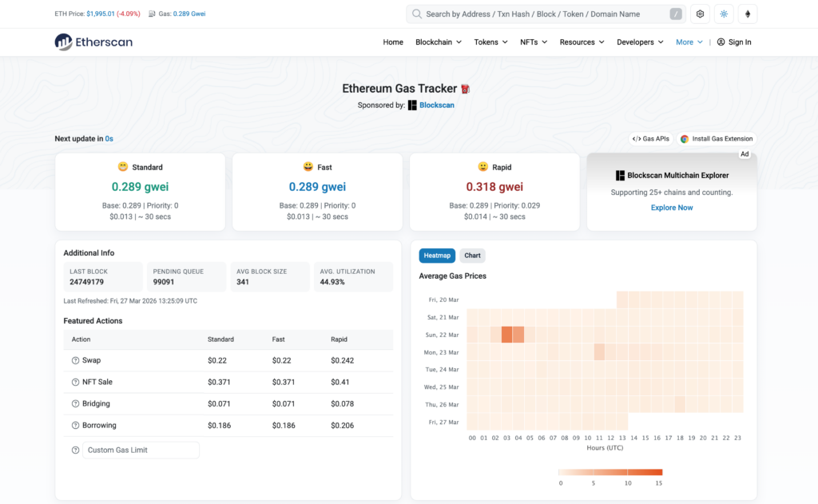Screen dimensions: 818x504
Task: Click the Borrowing help question icon
Action: pos(75,426)
